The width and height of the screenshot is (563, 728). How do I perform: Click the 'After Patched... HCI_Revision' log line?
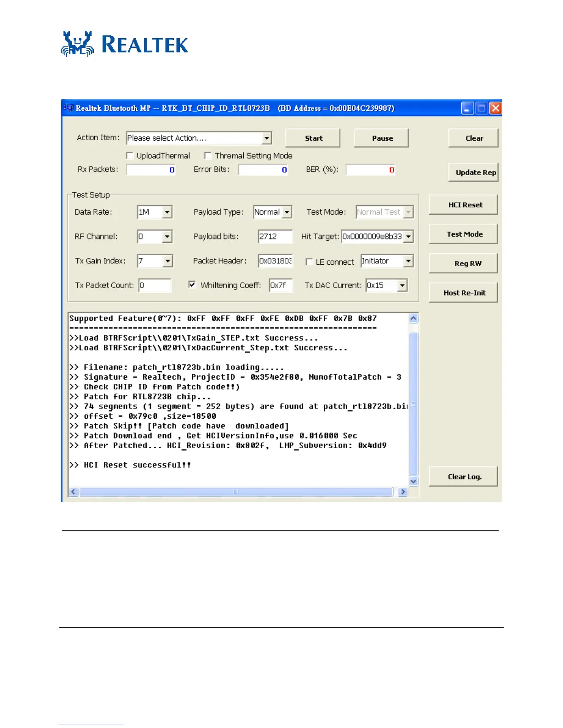tap(228, 445)
